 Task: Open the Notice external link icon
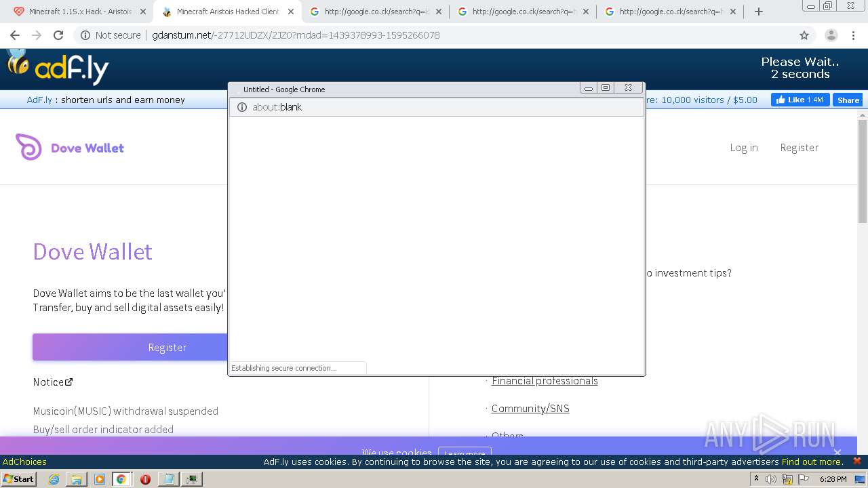68,382
